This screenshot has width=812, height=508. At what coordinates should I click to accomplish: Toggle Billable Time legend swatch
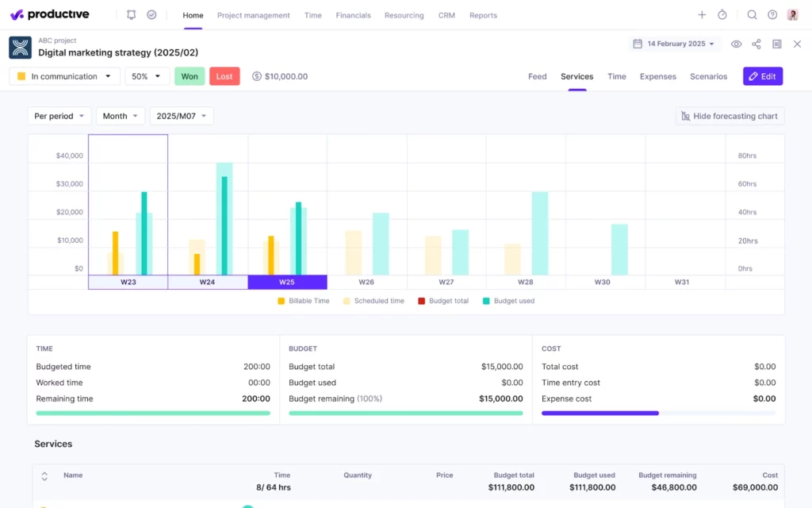(x=282, y=301)
